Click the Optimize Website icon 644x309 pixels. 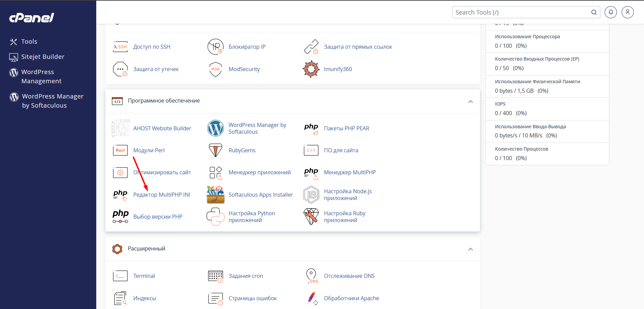click(x=120, y=173)
